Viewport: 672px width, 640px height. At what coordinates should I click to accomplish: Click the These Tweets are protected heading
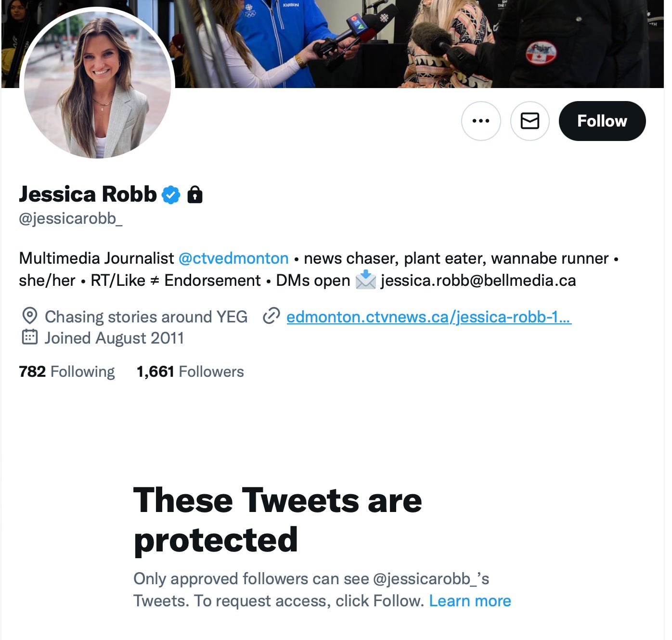click(x=278, y=520)
